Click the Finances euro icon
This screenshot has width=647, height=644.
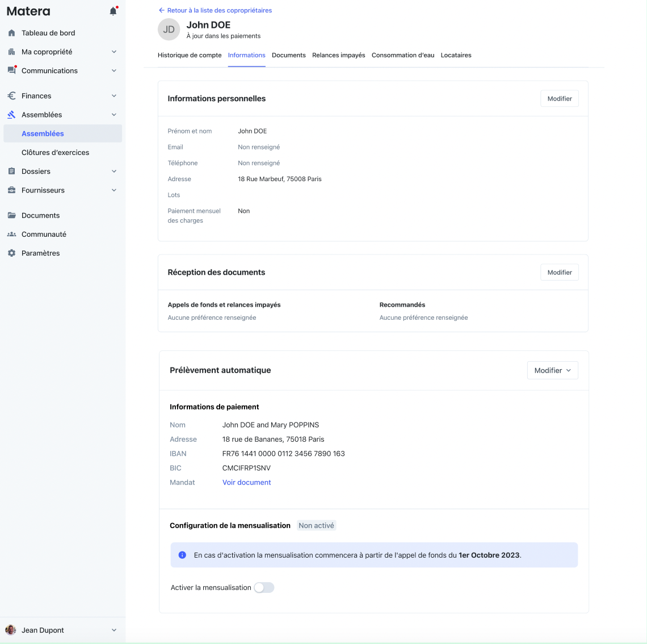pyautogui.click(x=11, y=96)
